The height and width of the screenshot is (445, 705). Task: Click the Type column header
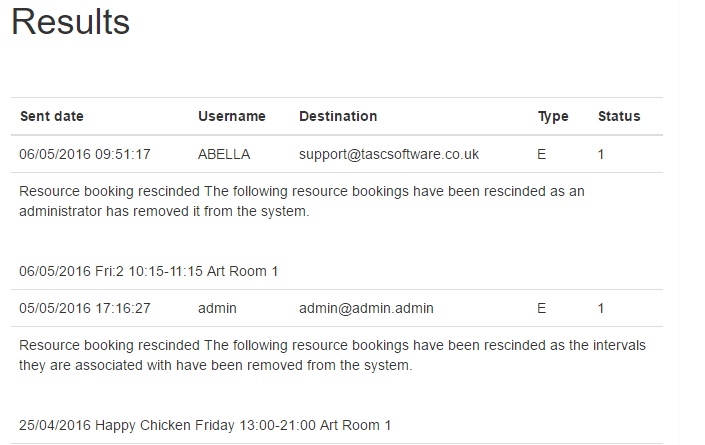coord(553,116)
